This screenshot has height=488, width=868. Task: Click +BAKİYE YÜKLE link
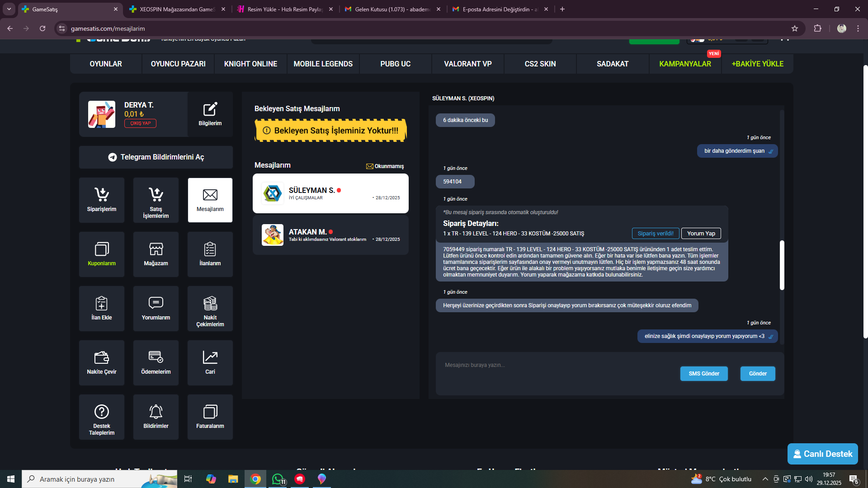[758, 64]
